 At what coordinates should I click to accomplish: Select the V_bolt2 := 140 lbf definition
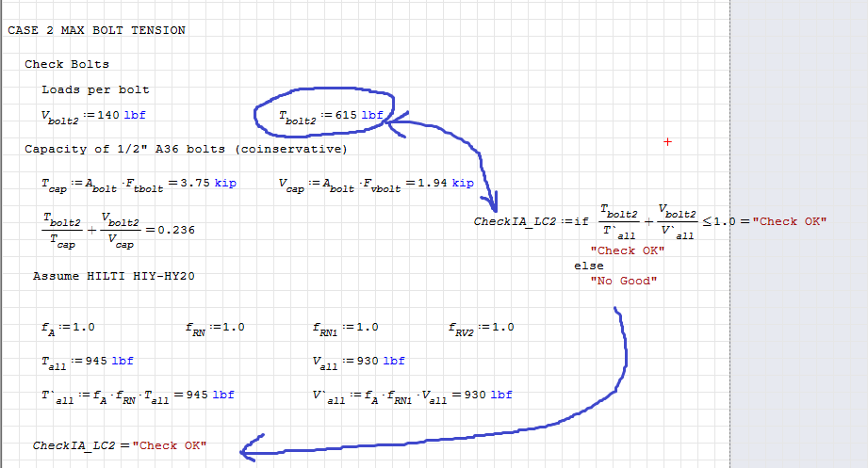93,115
